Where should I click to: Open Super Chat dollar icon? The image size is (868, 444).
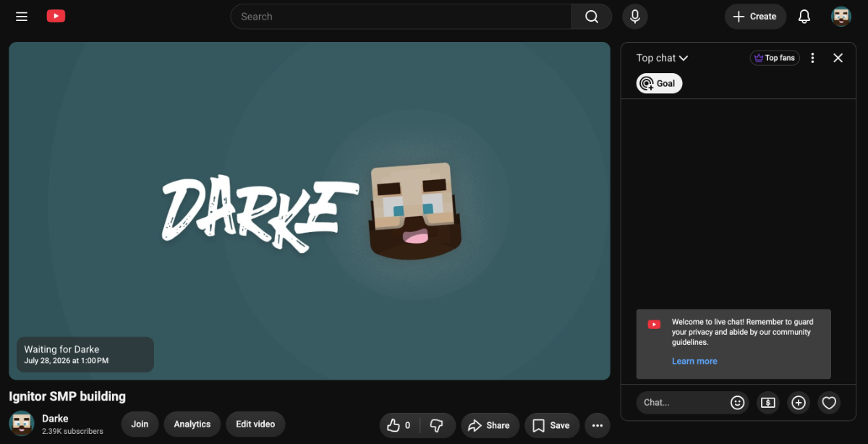pos(768,403)
